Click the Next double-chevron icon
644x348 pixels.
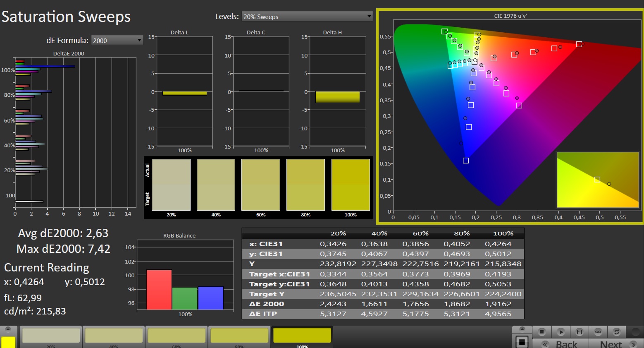[x=633, y=344]
